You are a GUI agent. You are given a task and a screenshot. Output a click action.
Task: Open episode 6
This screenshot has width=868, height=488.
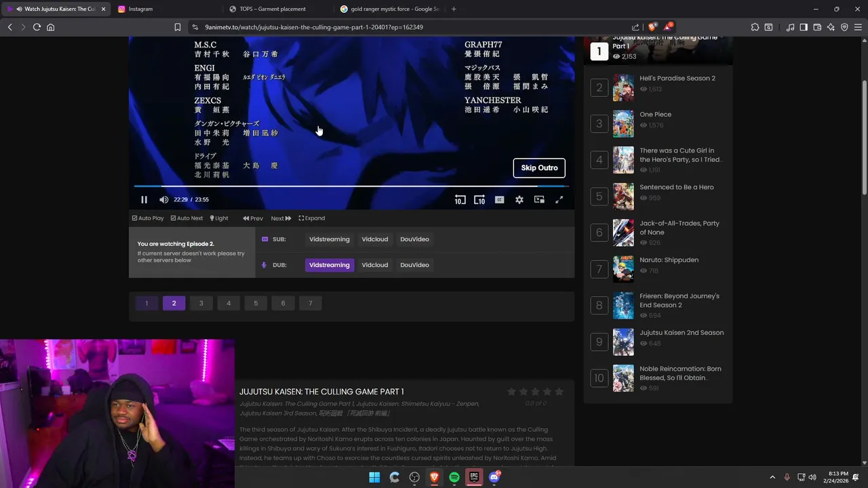283,303
